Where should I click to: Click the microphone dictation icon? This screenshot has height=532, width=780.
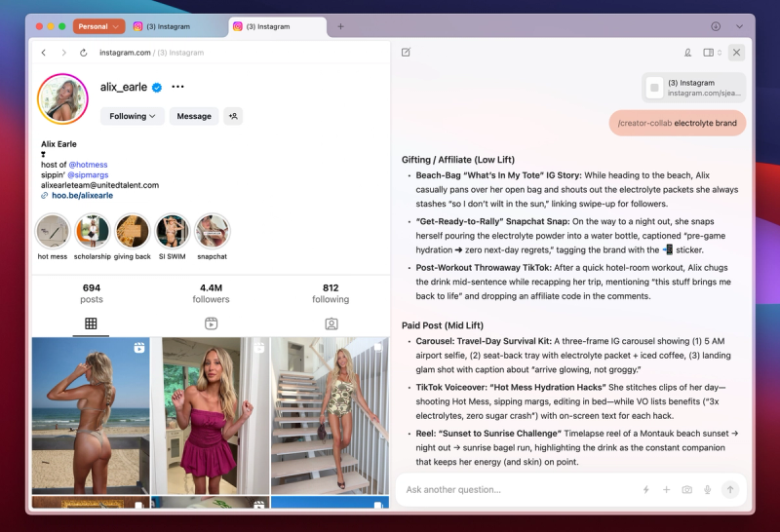click(708, 490)
